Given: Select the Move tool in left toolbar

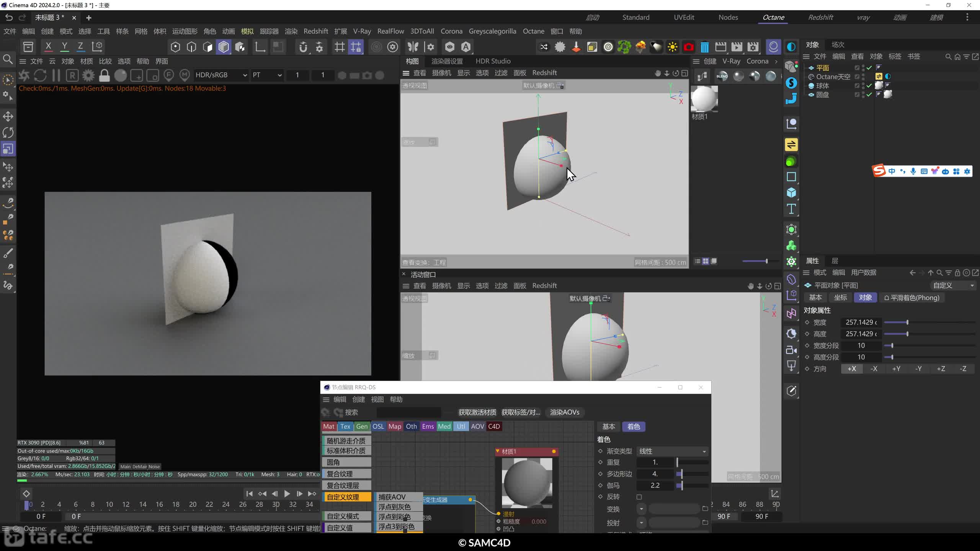Looking at the screenshot, I should point(8,116).
